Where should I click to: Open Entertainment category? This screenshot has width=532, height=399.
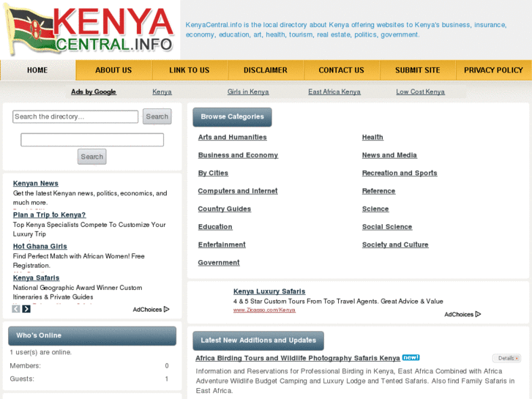click(222, 245)
